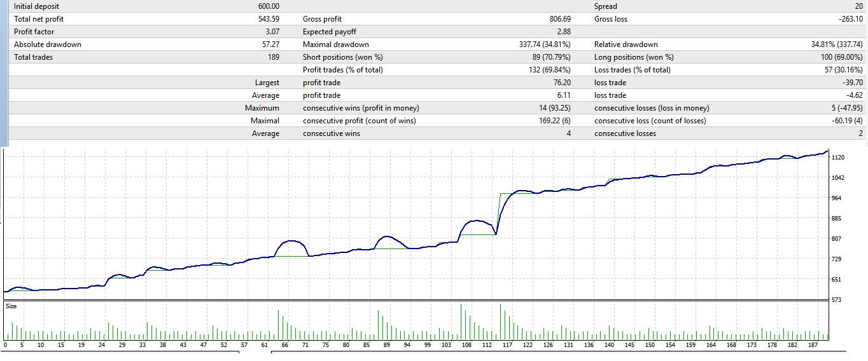This screenshot has height=361, width=868.
Task: Click "consecutive wins (profit in money)" label
Action: point(361,108)
